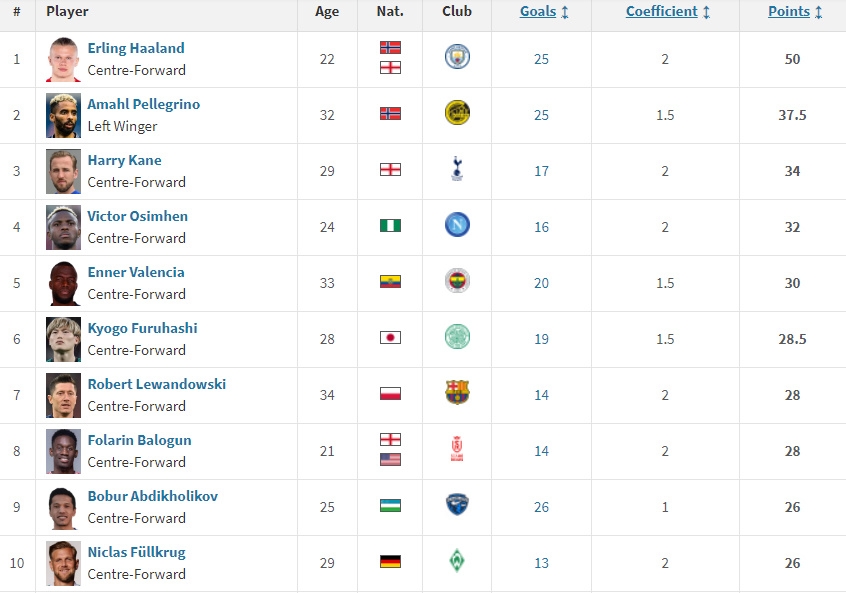Click Niclas Füllkrug's portrait thumbnail

[x=63, y=563]
